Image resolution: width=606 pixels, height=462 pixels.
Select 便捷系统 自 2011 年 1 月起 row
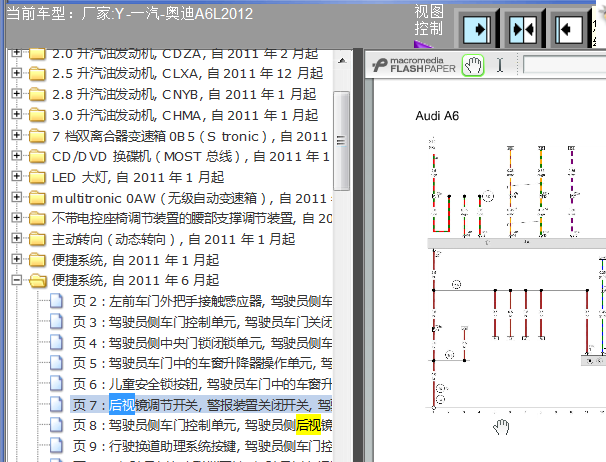coord(136,260)
